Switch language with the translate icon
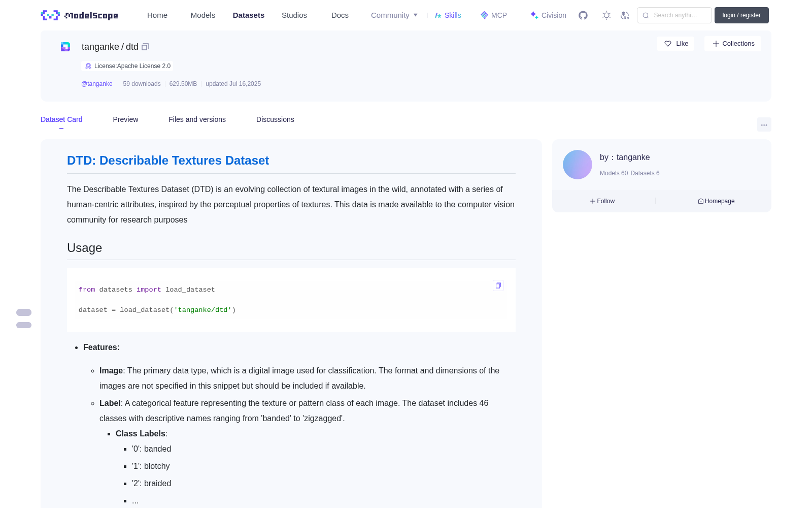The image size is (812, 508). pyautogui.click(x=625, y=15)
